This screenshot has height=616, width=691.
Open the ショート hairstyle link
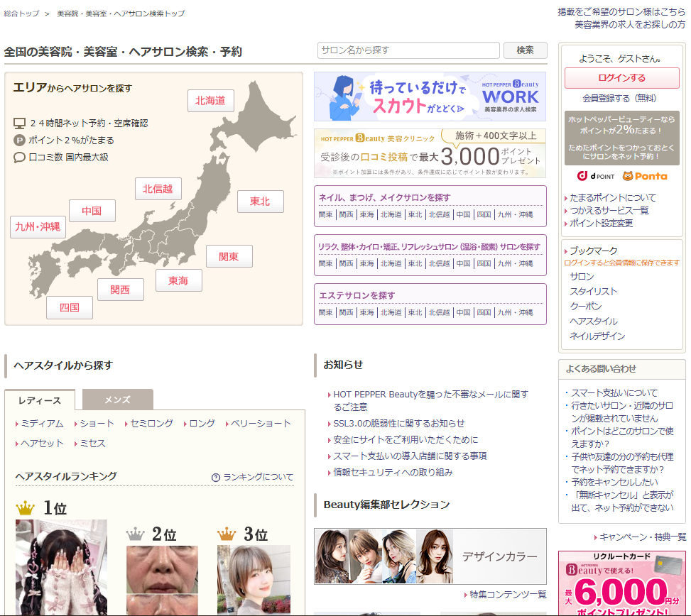pyautogui.click(x=97, y=424)
